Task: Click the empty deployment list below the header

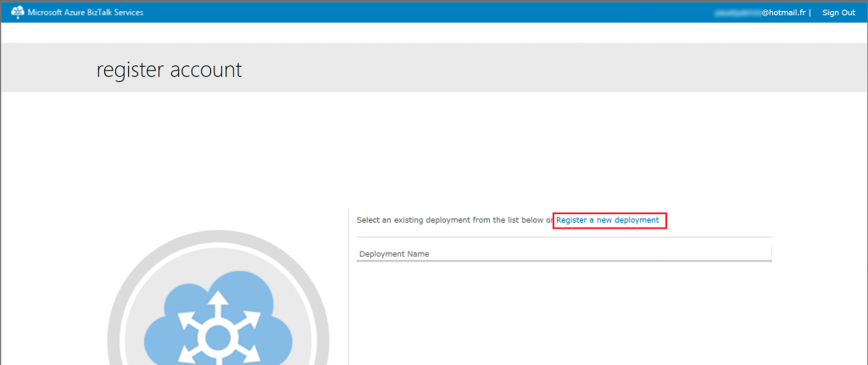Action: pos(564,313)
